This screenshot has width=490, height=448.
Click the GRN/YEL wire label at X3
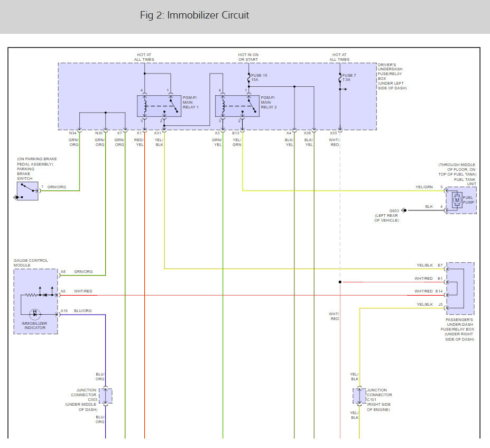coord(217,142)
